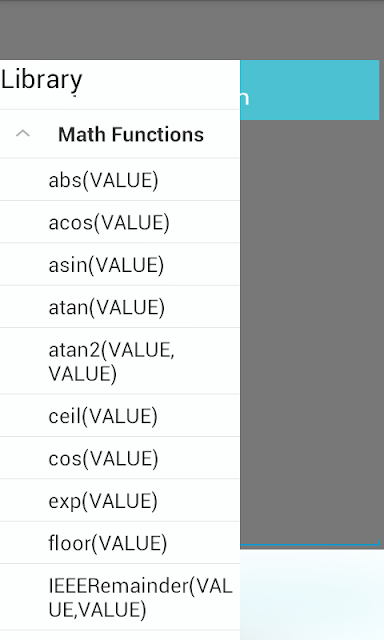
Task: Tap the atan(VALUE) function item
Action: [x=120, y=307]
